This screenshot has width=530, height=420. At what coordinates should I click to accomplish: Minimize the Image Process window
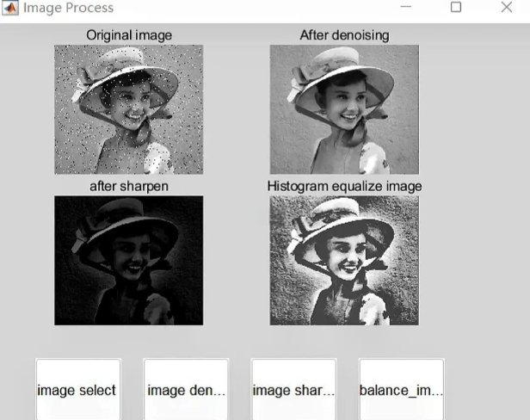click(405, 7)
